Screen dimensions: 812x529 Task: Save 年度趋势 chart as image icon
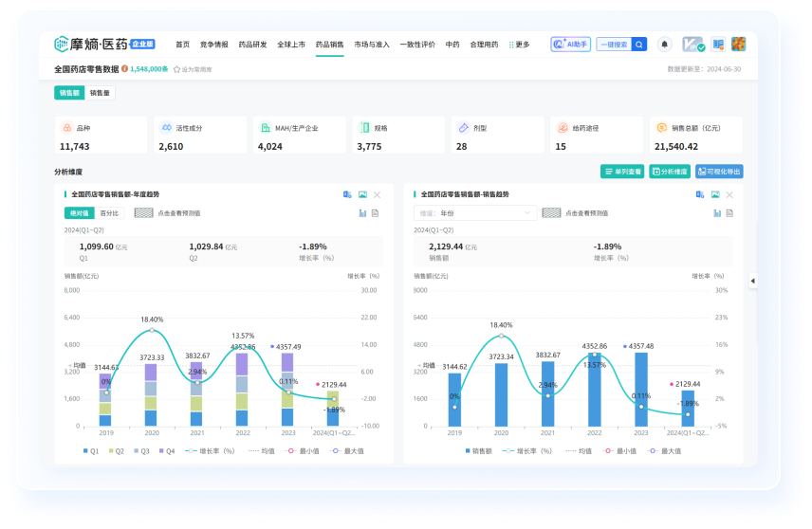[362, 194]
